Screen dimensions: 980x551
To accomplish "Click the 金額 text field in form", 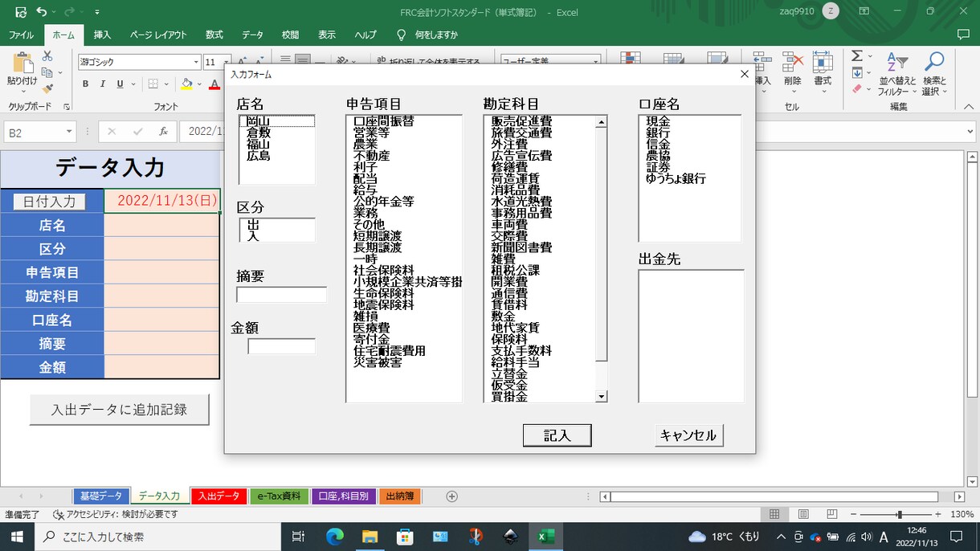I will [x=281, y=346].
